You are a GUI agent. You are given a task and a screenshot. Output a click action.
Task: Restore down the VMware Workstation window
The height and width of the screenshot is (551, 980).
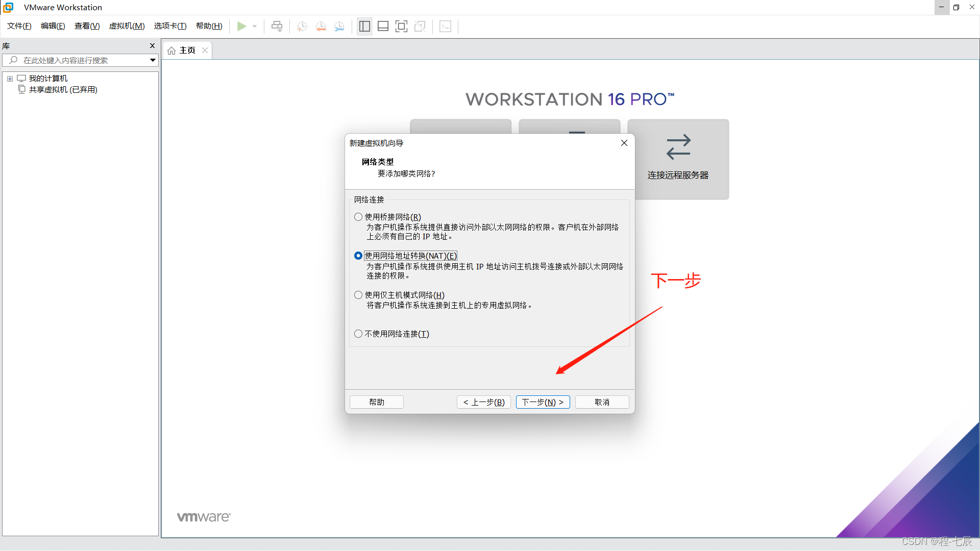coord(957,7)
